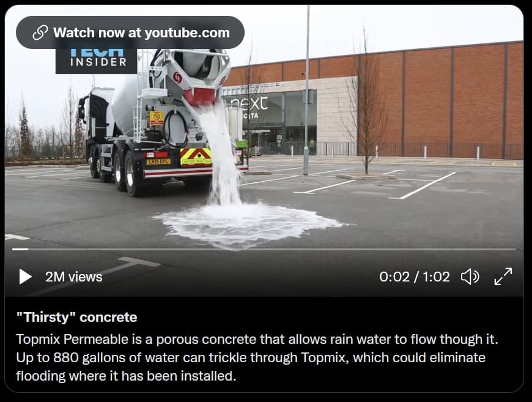This screenshot has height=402, width=532.
Task: Click the truck's yellow license plate
Action: (x=158, y=162)
